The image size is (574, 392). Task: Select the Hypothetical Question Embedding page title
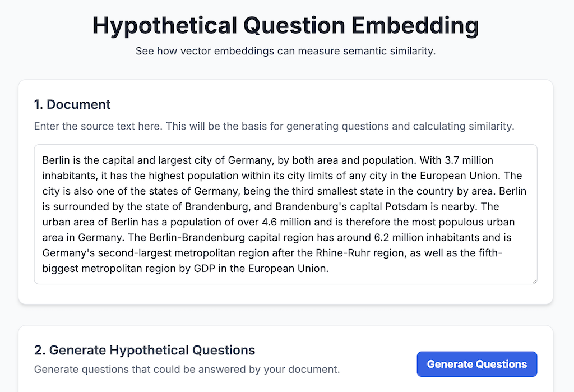[x=285, y=26]
